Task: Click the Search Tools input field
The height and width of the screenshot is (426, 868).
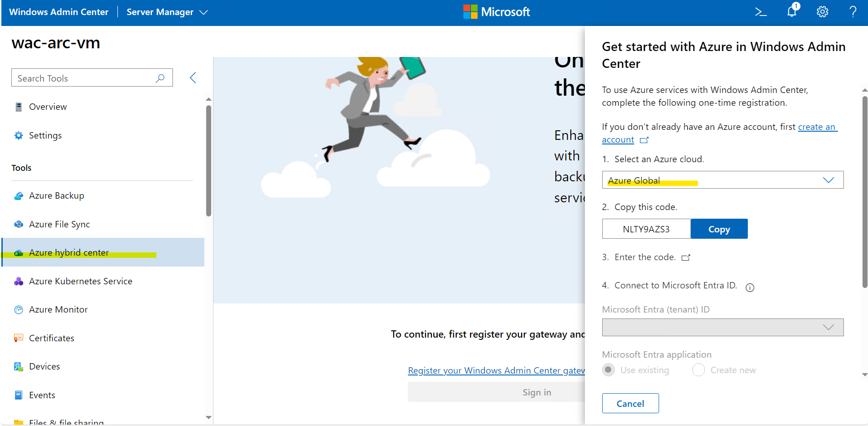Action: [92, 78]
